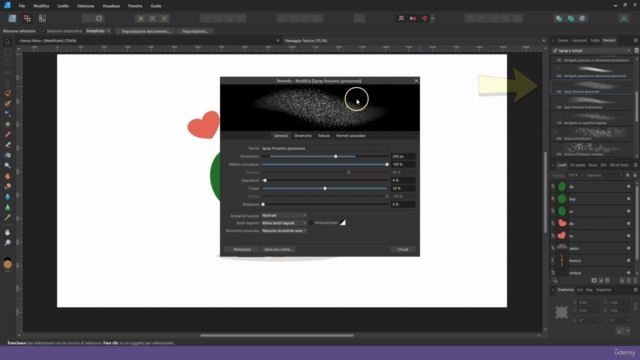Open the Predefinito dropdown in context toolbar
Screen dimensions: 640x360
pyautogui.click(x=98, y=31)
